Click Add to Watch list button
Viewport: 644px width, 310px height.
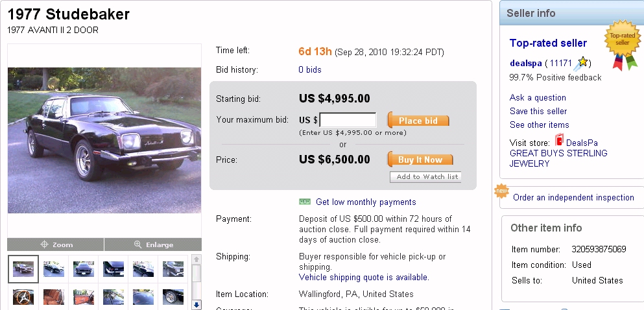(x=427, y=176)
